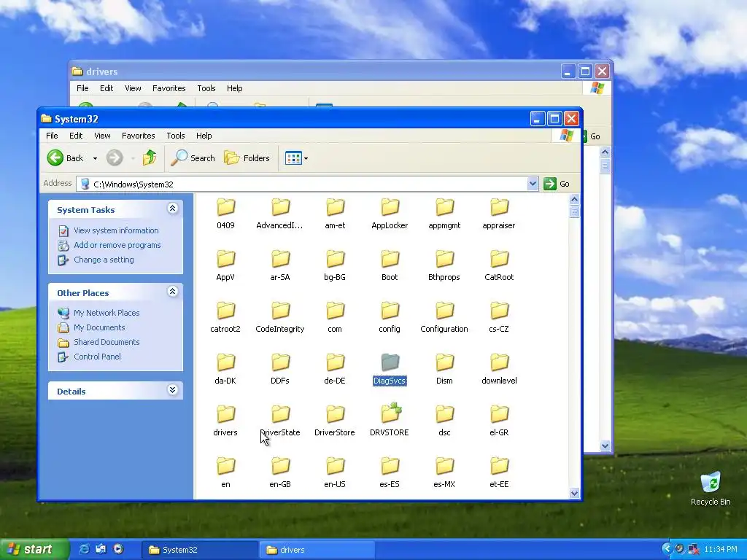Click drivers window scrollbar down arrow
This screenshot has width=747, height=560.
pos(605,446)
